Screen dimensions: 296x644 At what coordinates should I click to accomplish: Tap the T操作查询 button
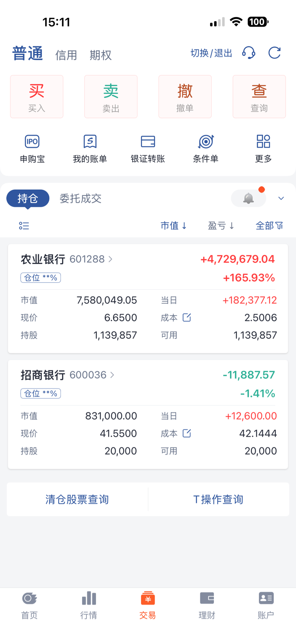point(219,499)
